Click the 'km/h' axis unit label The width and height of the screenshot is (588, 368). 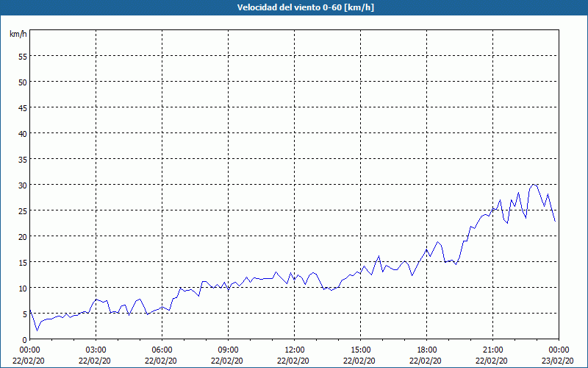18,34
